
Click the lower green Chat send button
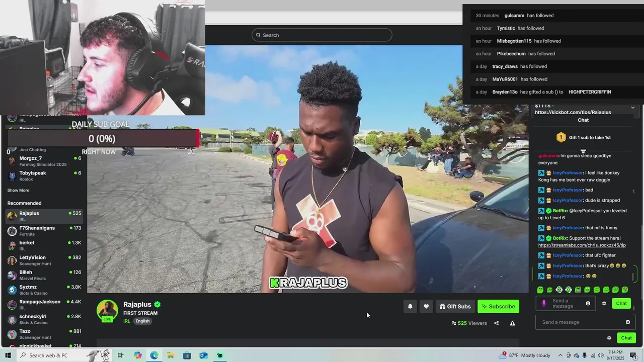click(626, 338)
